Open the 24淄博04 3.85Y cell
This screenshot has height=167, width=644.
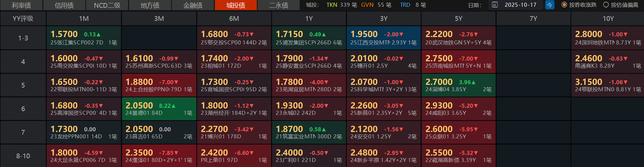pyautogui.click(x=459, y=85)
